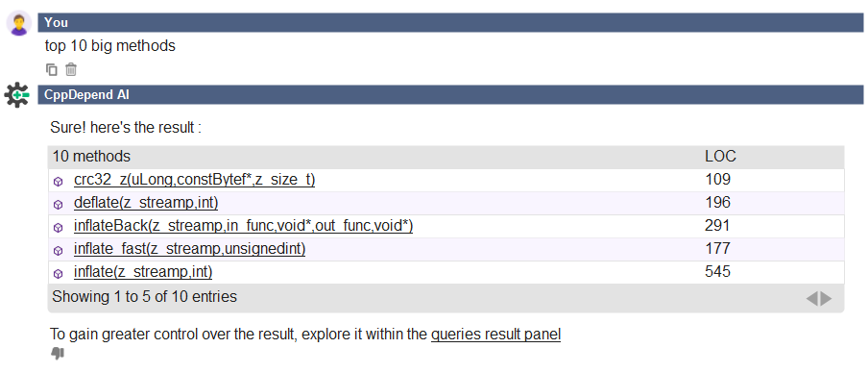Open inflate_fast(z_streamp,unsignedint) link

pyautogui.click(x=190, y=249)
